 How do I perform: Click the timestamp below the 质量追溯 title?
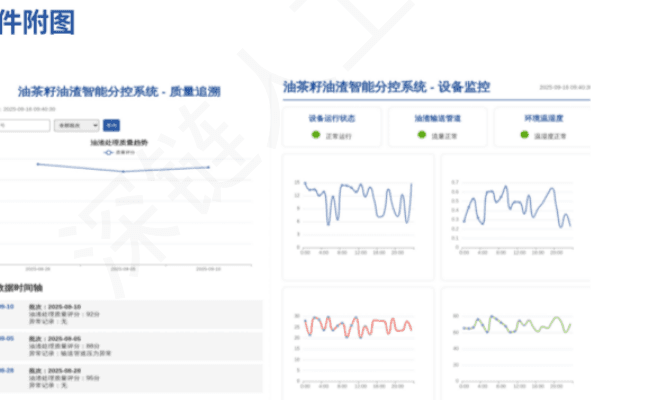point(29,109)
